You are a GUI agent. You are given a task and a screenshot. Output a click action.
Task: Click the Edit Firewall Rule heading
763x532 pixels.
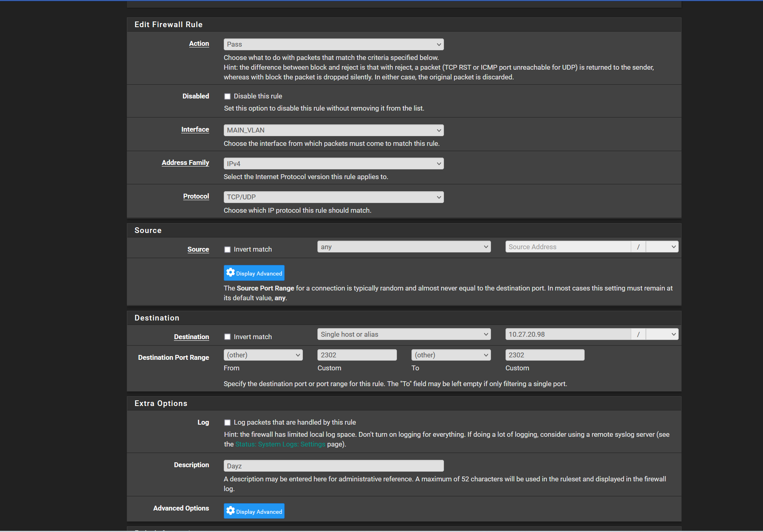[x=169, y=25]
